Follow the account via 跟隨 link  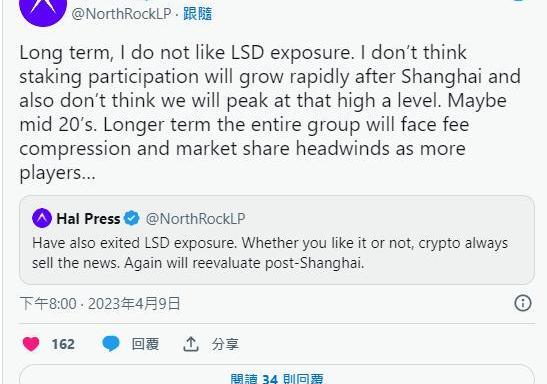(197, 14)
